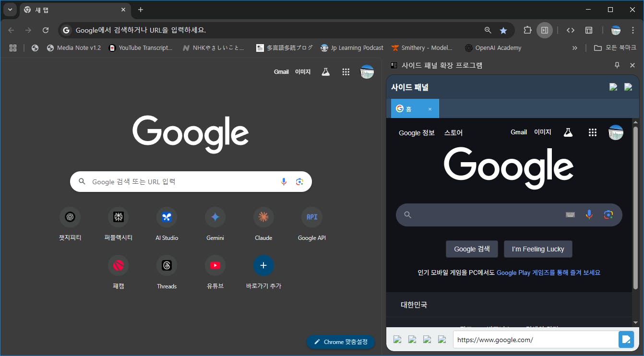644x356 pixels.
Task: Click the Google 검색 또는 URL 입력 search box
Action: (x=191, y=182)
